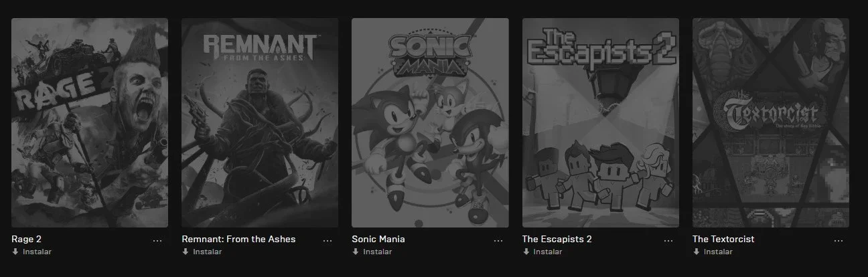Open the three-dot menu for The Textorcist
This screenshot has width=868, height=277.
839,241
